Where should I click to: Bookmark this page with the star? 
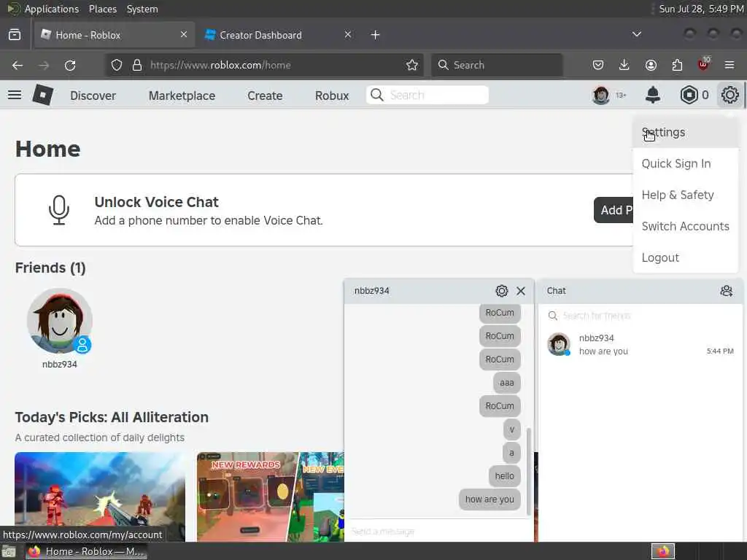412,65
